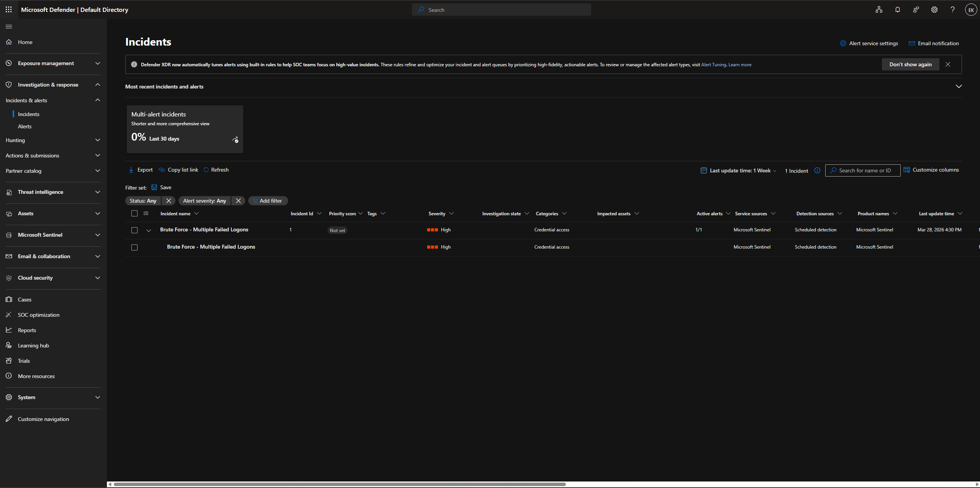Collapse the Brute Force incident row chevron
This screenshot has width=980, height=488.
point(149,230)
